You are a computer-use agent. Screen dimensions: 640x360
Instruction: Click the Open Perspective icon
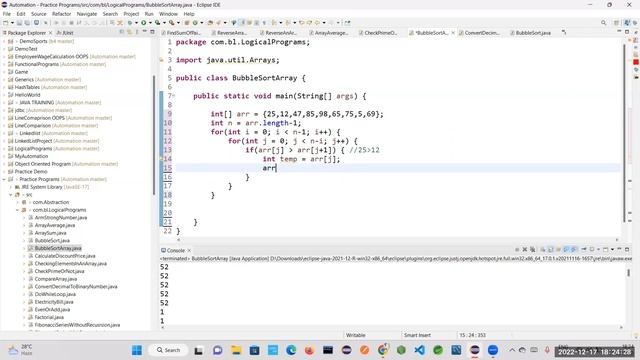coord(617,23)
